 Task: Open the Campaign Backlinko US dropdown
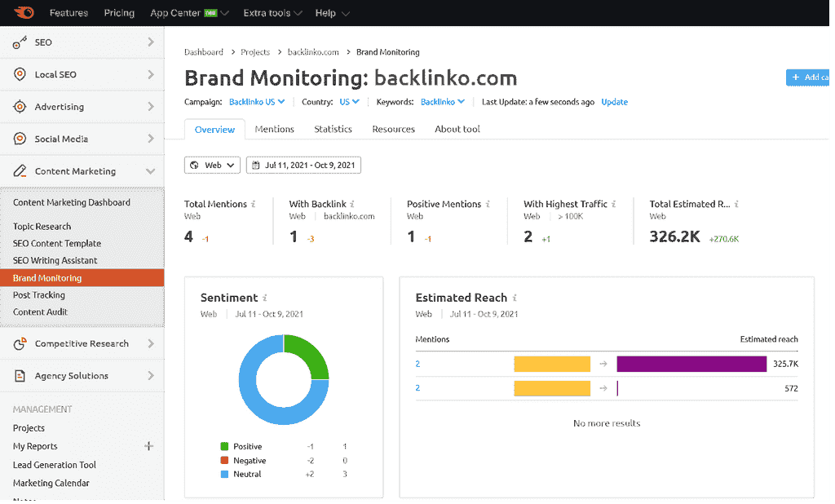[x=257, y=102]
